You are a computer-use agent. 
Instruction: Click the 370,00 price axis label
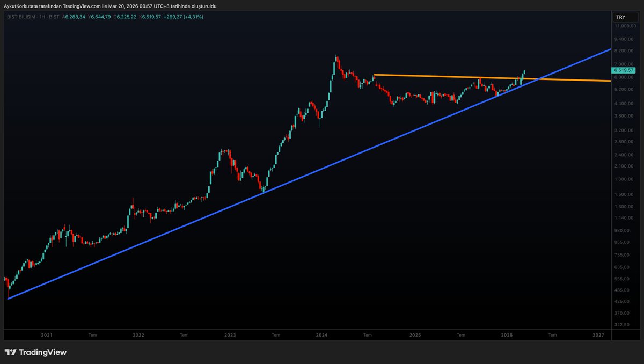point(623,312)
